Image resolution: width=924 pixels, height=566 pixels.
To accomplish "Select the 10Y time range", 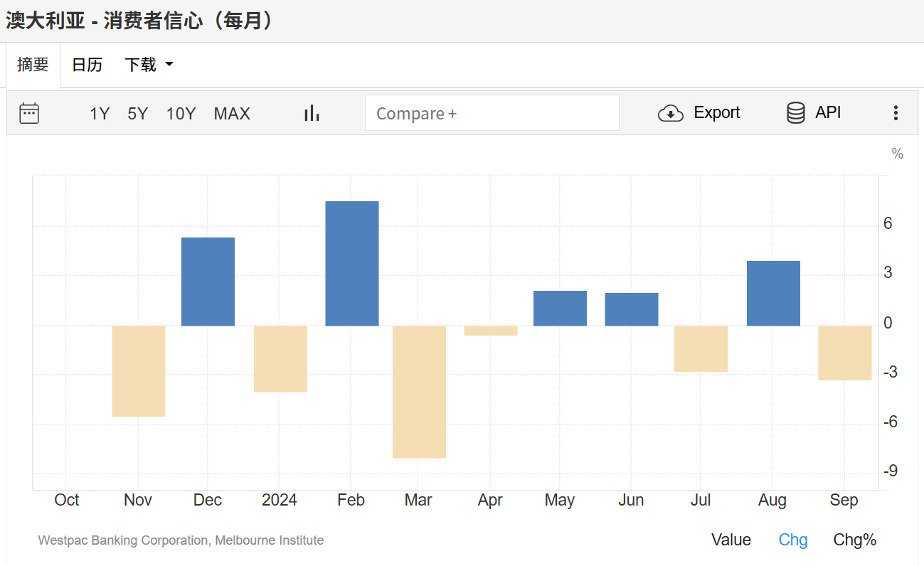I will 181,114.
